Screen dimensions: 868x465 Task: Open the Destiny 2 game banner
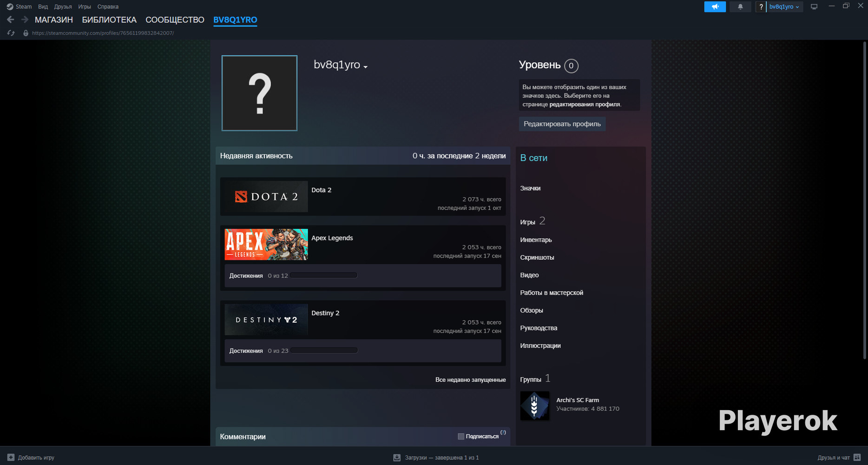266,319
